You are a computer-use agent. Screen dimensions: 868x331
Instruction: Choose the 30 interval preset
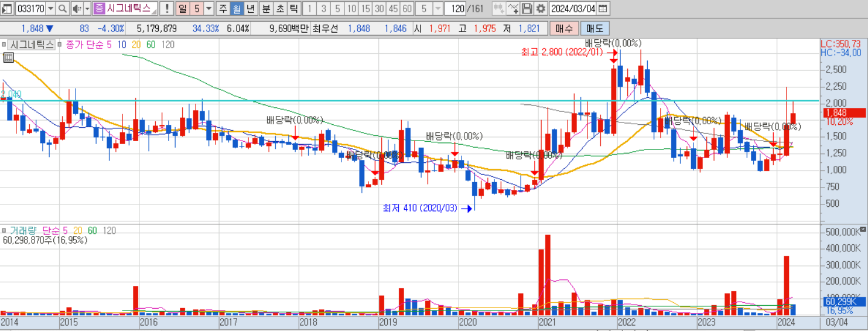(x=378, y=8)
